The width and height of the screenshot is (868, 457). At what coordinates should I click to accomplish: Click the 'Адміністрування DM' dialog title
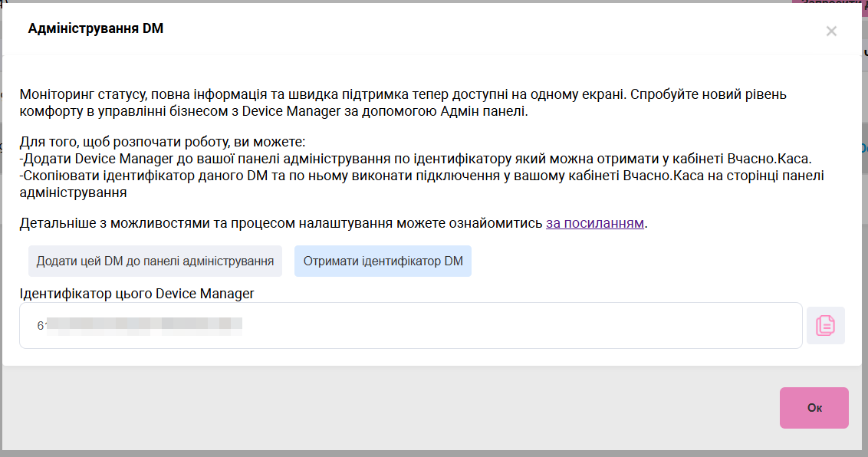(x=96, y=29)
